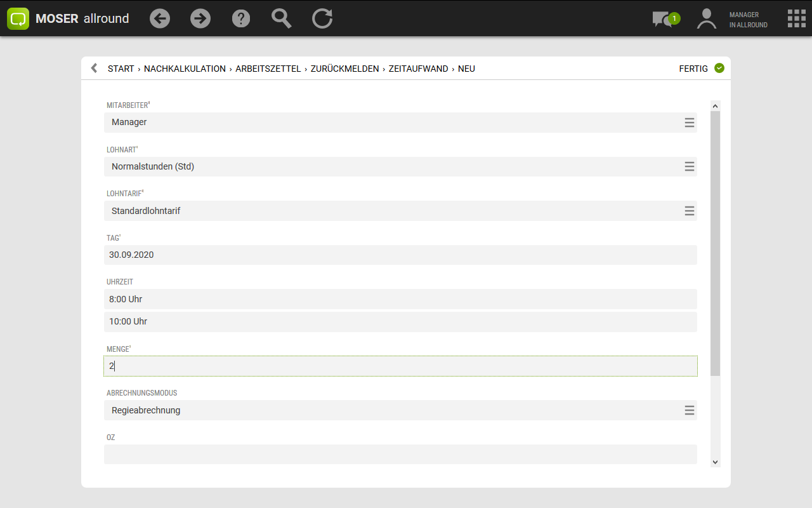The image size is (812, 508).
Task: Open the apps grid menu
Action: [x=796, y=18]
